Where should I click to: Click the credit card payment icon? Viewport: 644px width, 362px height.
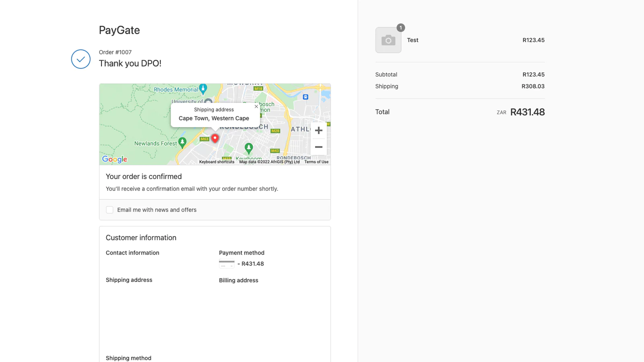click(227, 264)
